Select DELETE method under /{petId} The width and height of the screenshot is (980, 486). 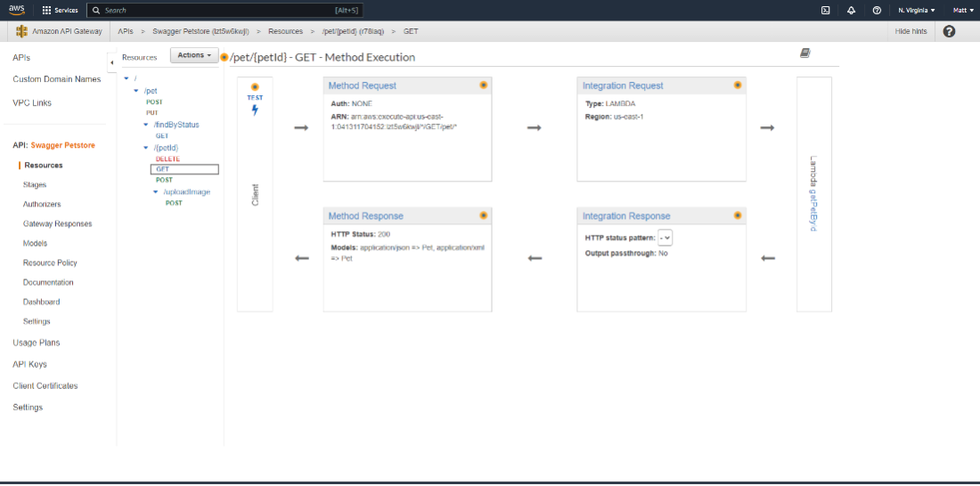click(167, 158)
